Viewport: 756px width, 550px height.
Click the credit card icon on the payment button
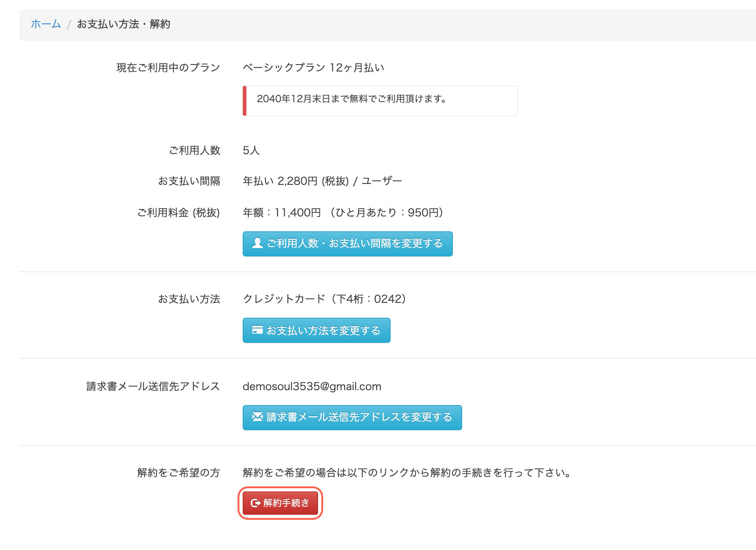pos(258,330)
